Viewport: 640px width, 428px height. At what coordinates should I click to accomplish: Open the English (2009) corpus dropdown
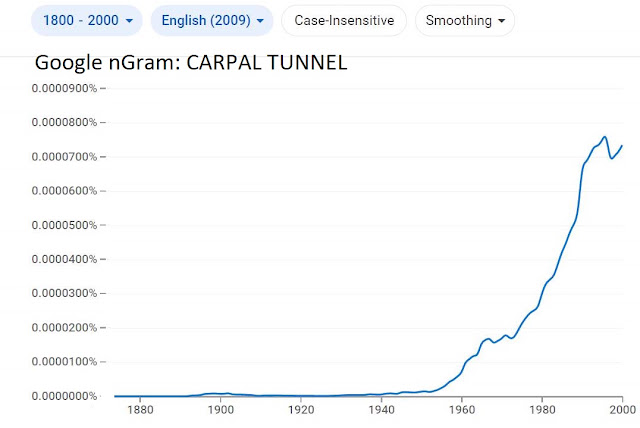coord(212,20)
